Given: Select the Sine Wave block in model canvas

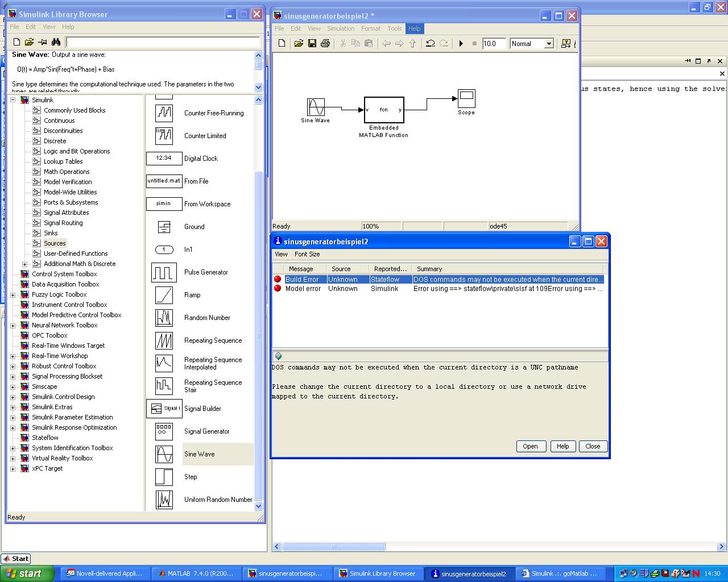Looking at the screenshot, I should coord(316,107).
